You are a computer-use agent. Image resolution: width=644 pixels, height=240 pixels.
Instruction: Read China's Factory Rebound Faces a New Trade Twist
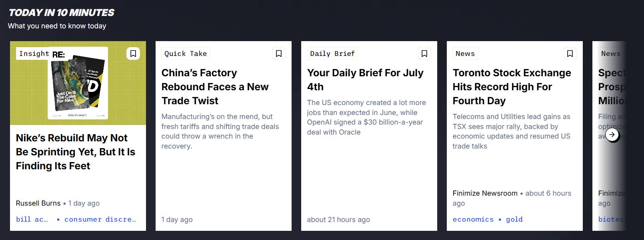pos(215,87)
